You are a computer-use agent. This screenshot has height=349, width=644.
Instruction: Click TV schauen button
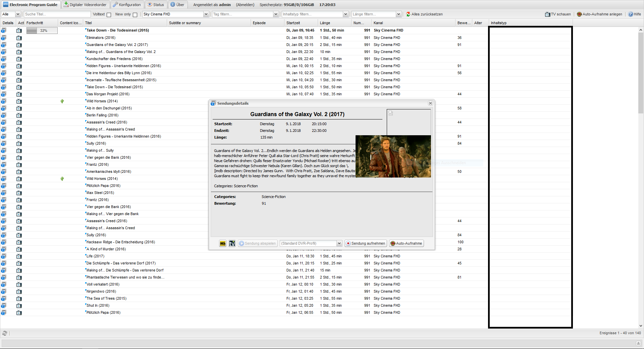558,14
